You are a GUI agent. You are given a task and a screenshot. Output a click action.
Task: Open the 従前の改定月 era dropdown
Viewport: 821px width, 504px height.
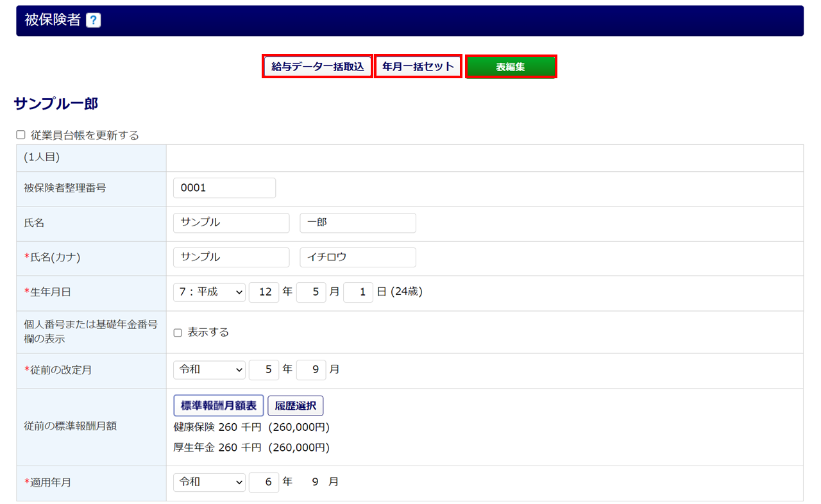[209, 370]
